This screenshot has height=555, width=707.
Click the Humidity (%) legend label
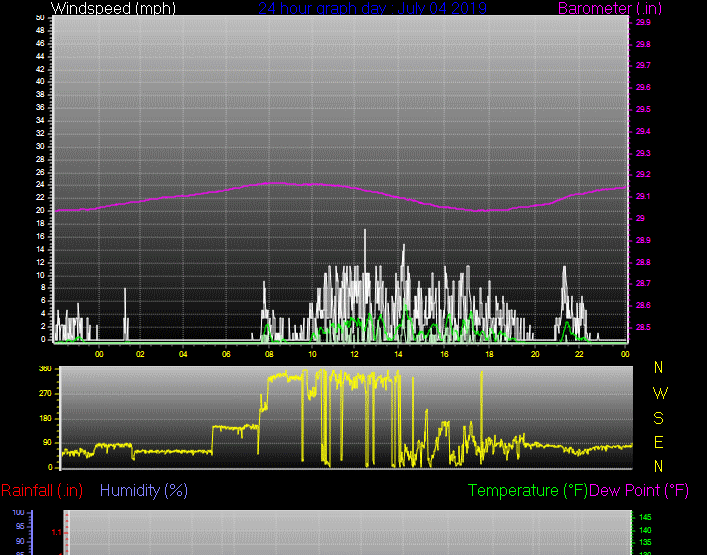point(144,490)
